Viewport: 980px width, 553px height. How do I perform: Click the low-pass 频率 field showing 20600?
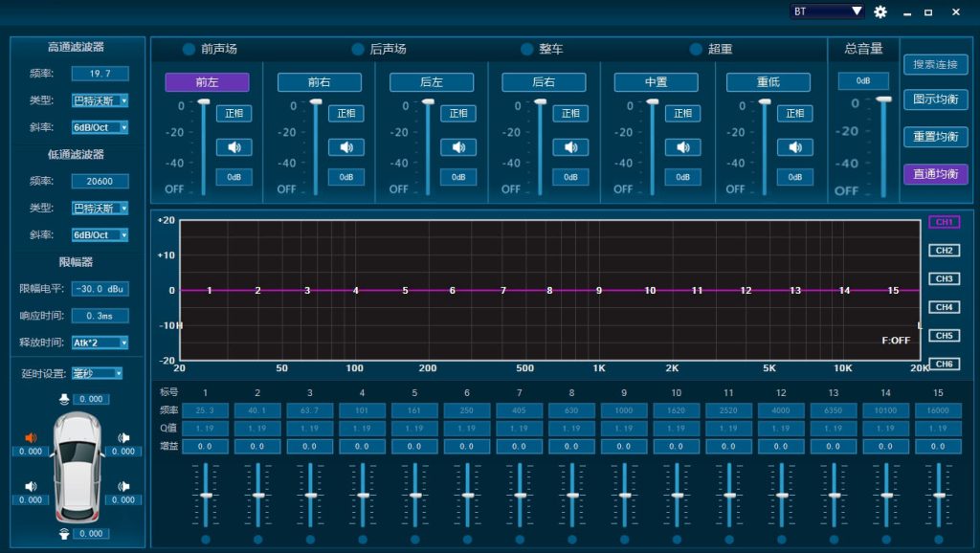100,181
